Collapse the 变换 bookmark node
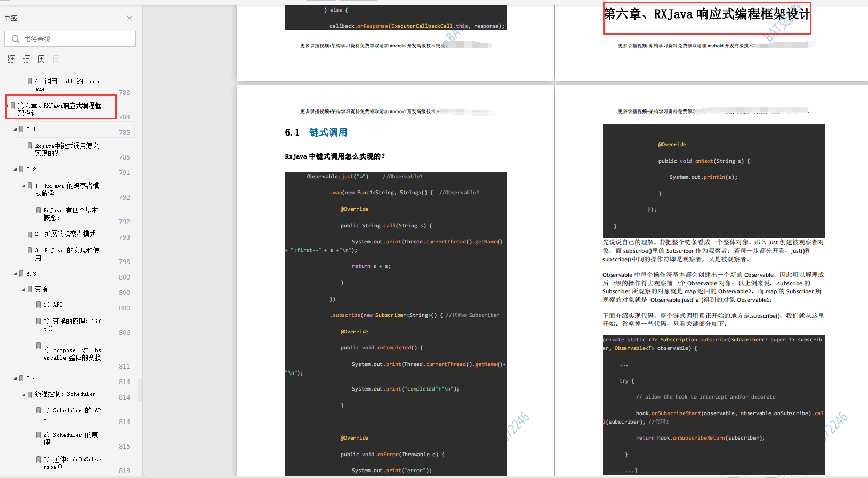Viewport: 868px width, 478px height. (23, 290)
